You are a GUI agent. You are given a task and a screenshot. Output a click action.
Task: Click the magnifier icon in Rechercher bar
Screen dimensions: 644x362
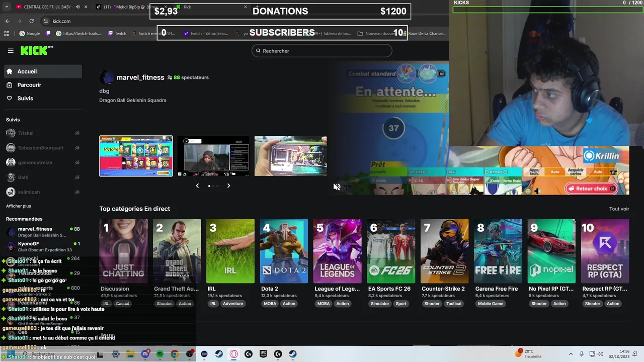(258, 51)
